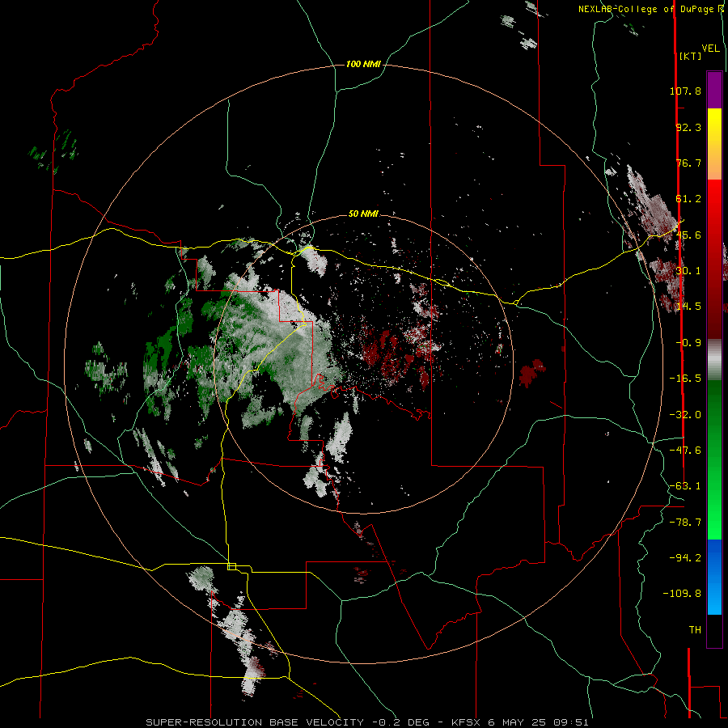Click the -16.5 value on velocity scale
Screen dimensions: 728x728
(685, 379)
